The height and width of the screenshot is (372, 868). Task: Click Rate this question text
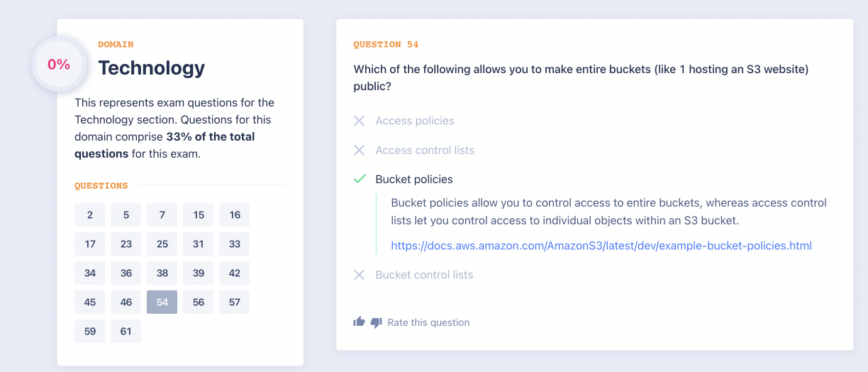pos(428,322)
